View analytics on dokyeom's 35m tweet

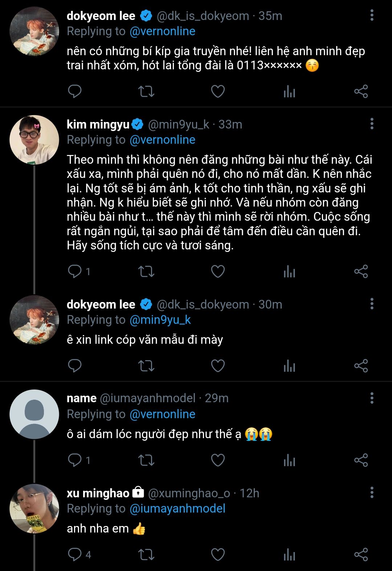(289, 91)
